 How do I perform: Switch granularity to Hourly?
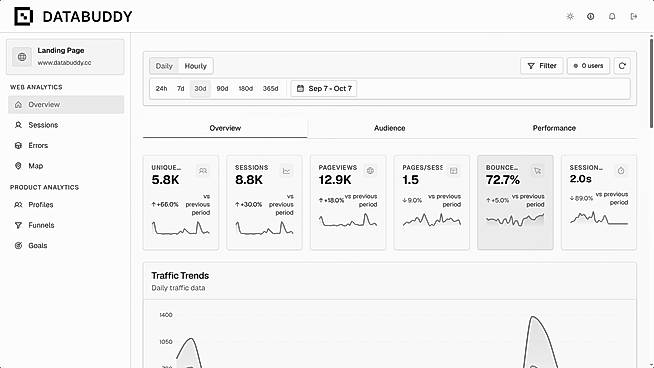coord(196,66)
